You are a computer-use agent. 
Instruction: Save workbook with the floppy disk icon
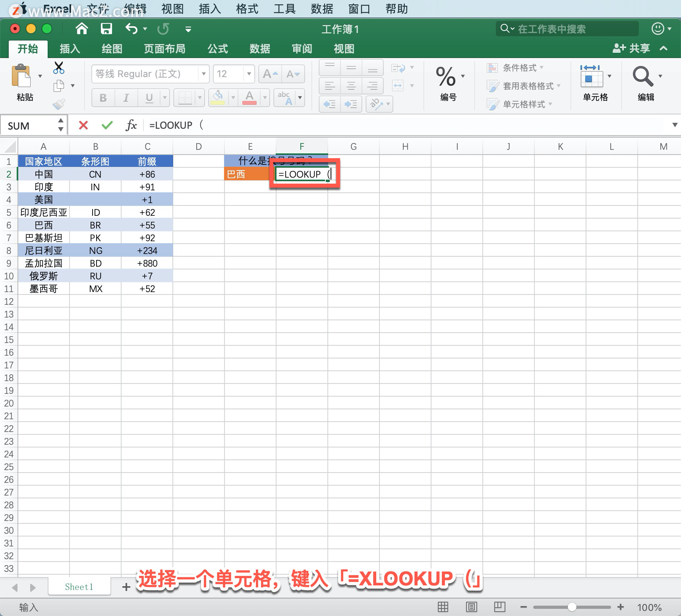(x=106, y=29)
